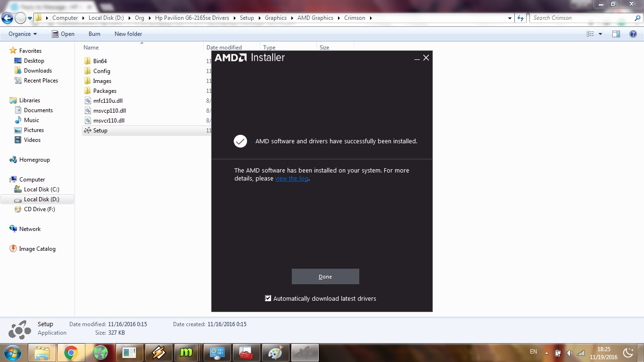Open Windows Explorer taskbar icon

pos(42,353)
